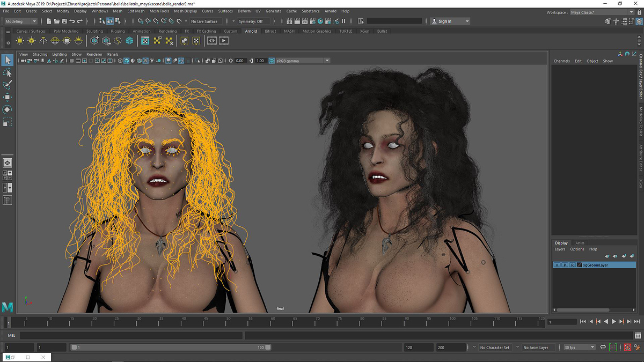Activate the Move tool in the toolbox
Screen dimensions: 644x362
pyautogui.click(x=8, y=97)
